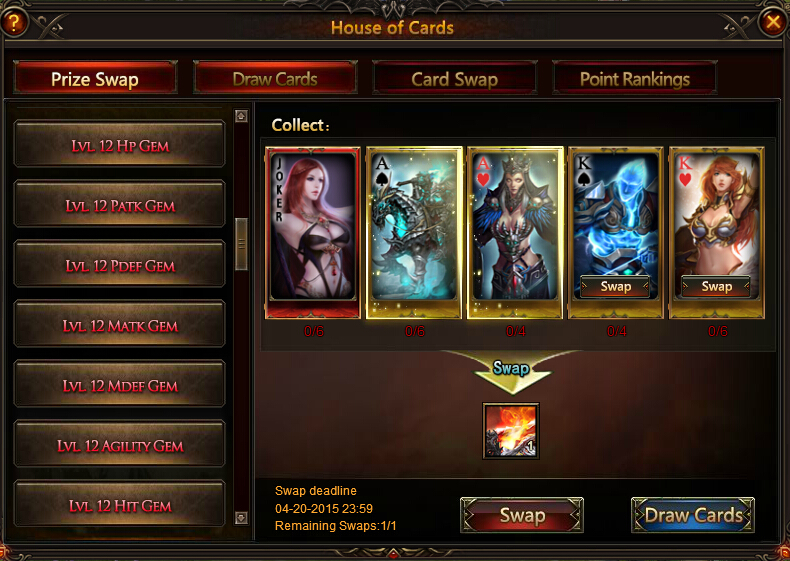Open the Point Rankings tab
790x561 pixels.
[635, 78]
